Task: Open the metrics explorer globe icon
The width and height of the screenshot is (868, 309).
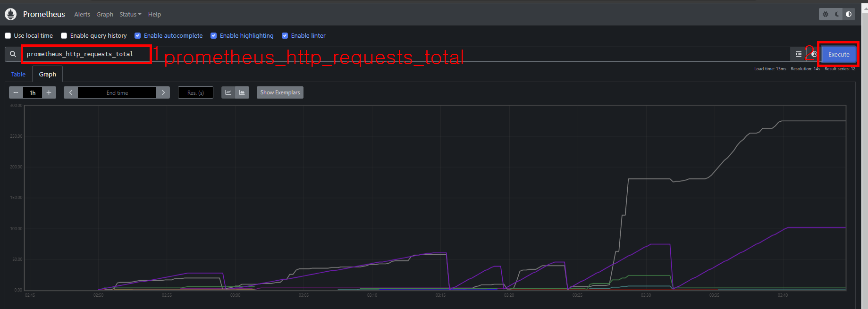Action: tap(814, 54)
